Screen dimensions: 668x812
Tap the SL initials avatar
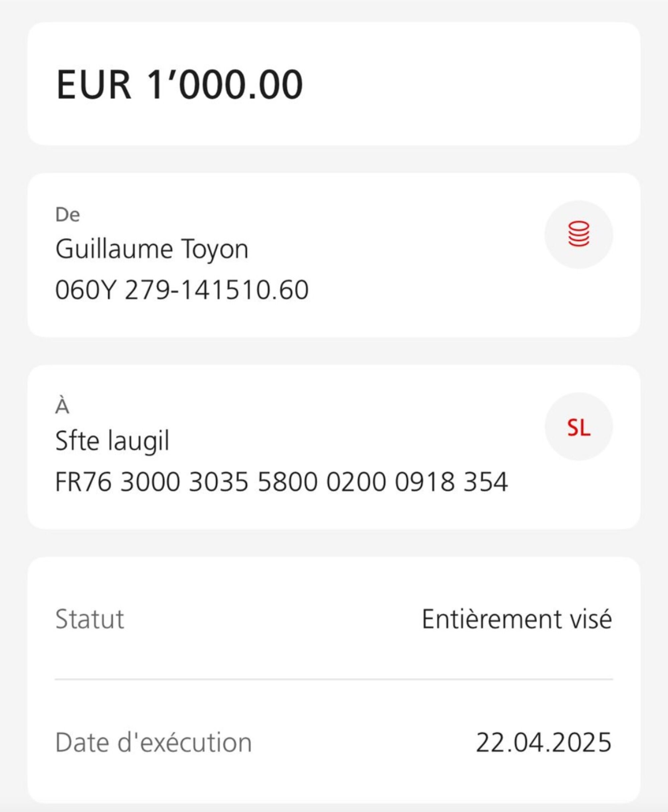[578, 427]
